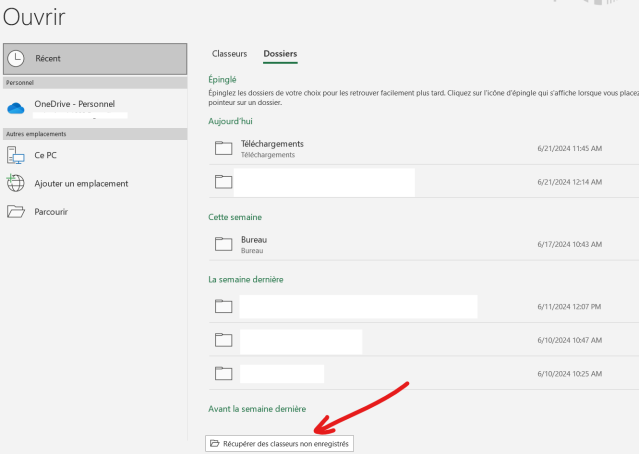This screenshot has width=639, height=454.
Task: Switch to the Classeurs tab
Action: click(229, 54)
